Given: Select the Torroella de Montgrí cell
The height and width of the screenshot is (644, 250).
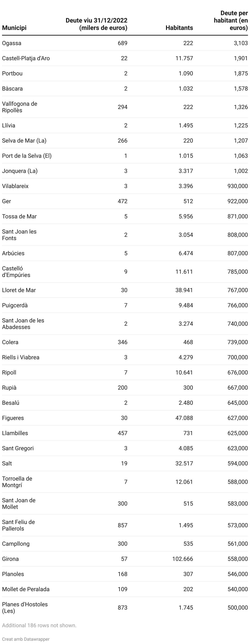Looking at the screenshot, I should [x=17, y=482].
